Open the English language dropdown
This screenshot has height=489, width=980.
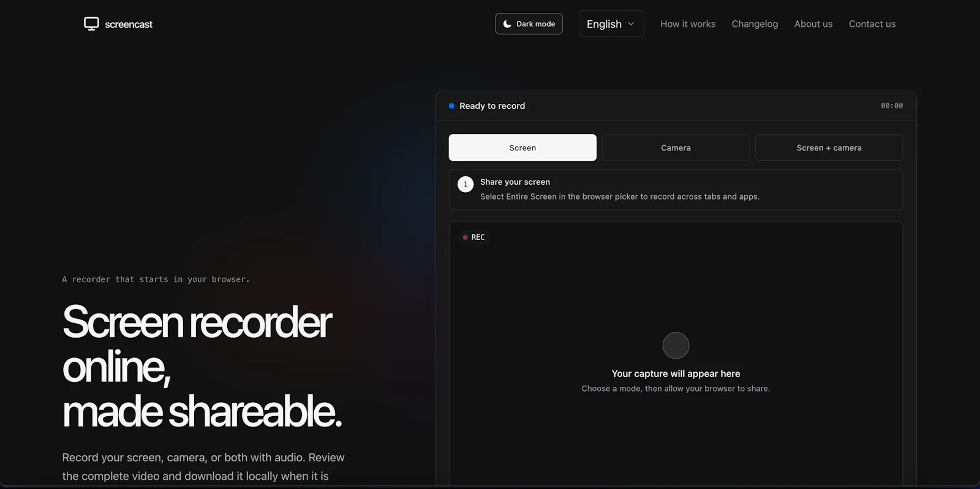coord(611,24)
